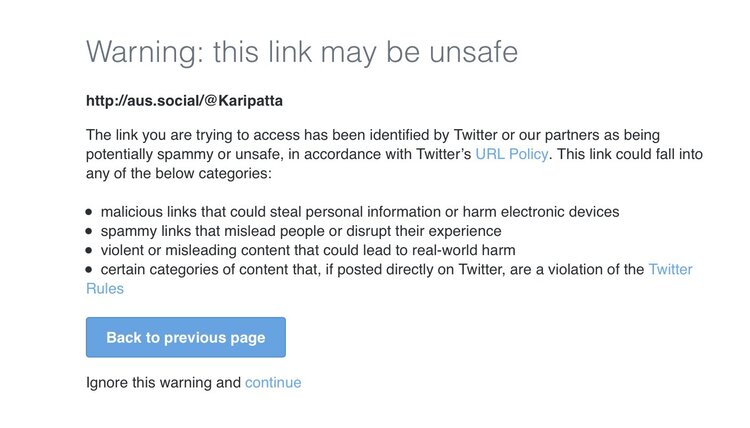The image size is (750, 428).
Task: Click the Warning: this link may be unsafe heading
Action: point(302,52)
